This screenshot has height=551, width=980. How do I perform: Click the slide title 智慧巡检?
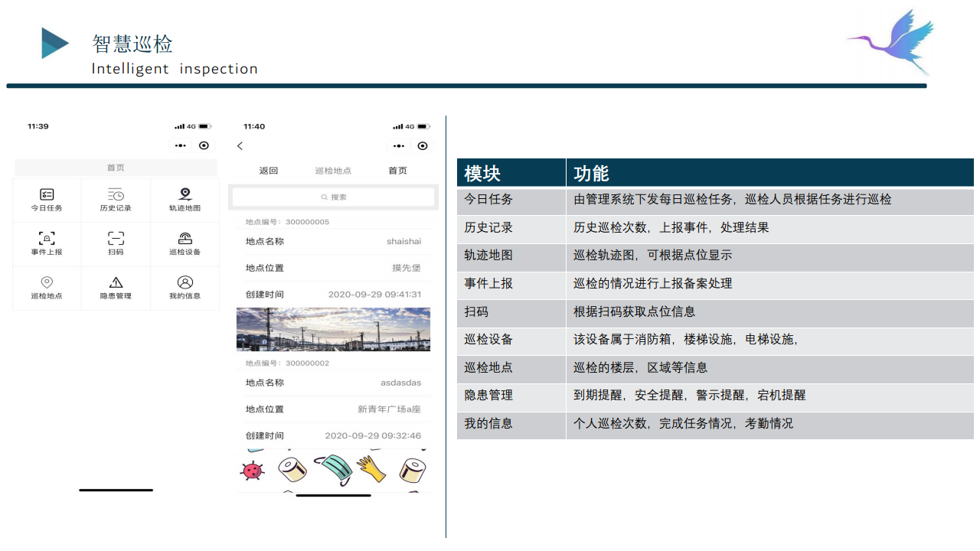click(x=132, y=44)
